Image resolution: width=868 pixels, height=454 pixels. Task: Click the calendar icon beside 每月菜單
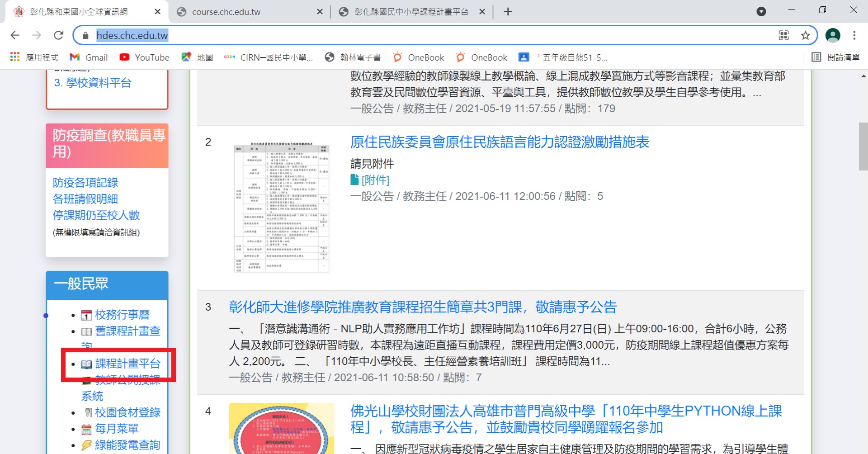[x=86, y=429]
